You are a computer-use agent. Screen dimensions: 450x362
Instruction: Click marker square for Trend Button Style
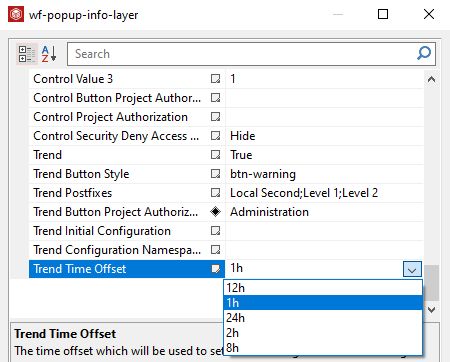tap(215, 174)
